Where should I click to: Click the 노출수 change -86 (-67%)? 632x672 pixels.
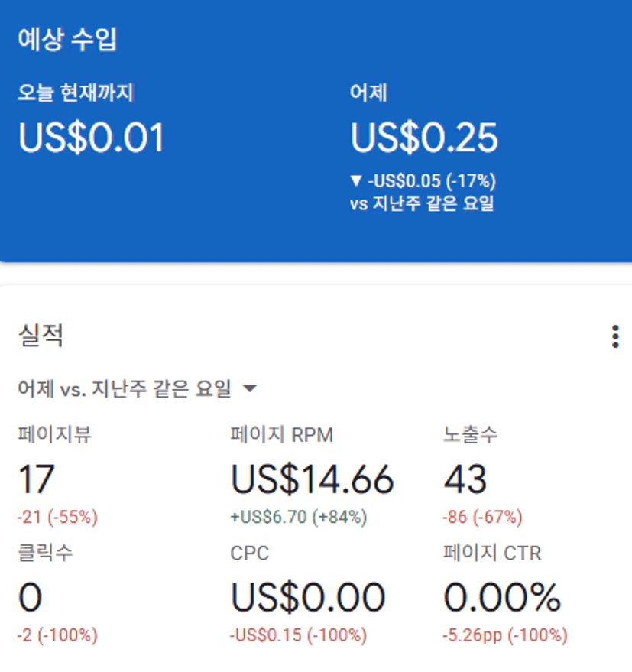[x=482, y=518]
